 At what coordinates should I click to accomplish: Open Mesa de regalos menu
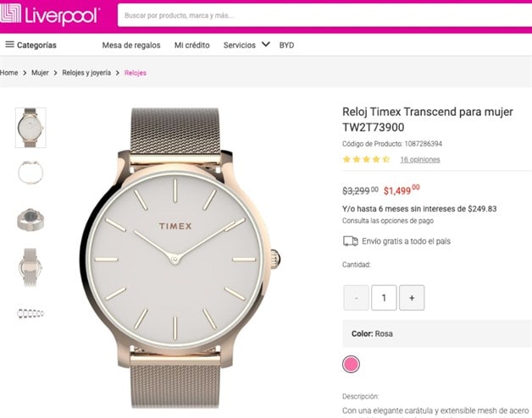point(131,45)
